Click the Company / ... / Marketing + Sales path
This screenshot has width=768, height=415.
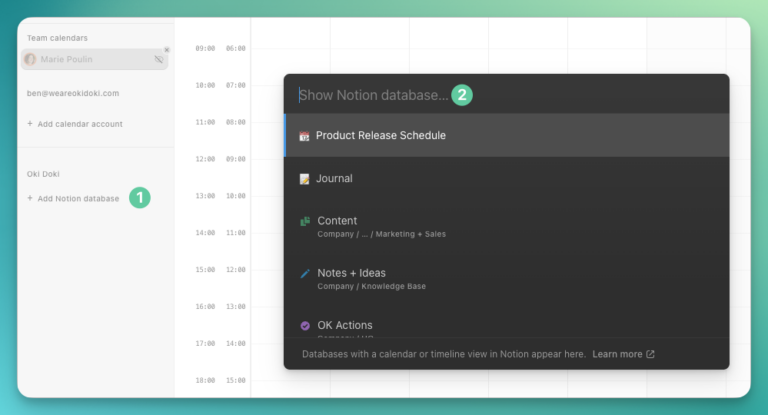[382, 234]
